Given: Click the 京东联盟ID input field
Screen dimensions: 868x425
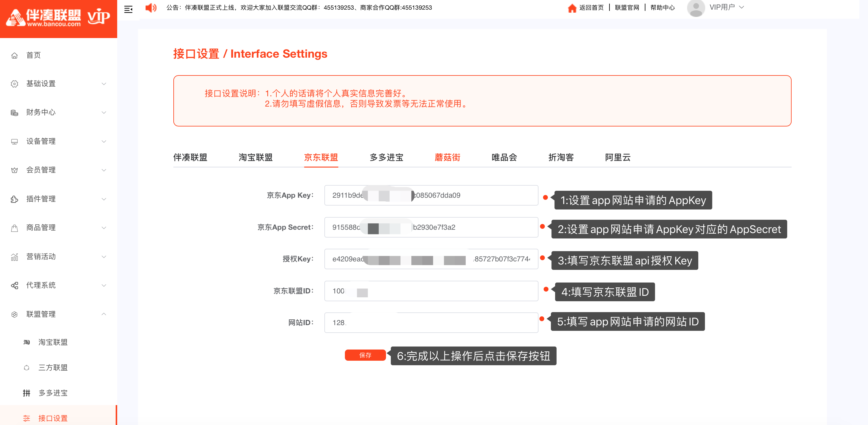Looking at the screenshot, I should click(431, 291).
